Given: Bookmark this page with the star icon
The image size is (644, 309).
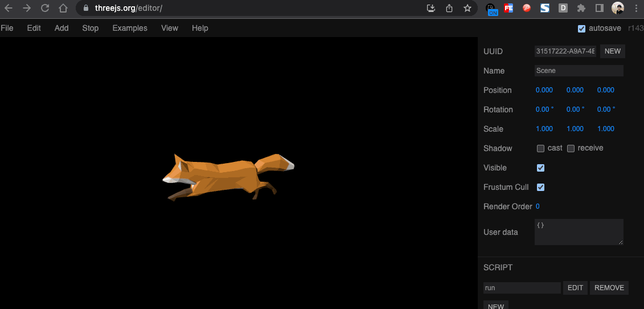Looking at the screenshot, I should pos(467,8).
